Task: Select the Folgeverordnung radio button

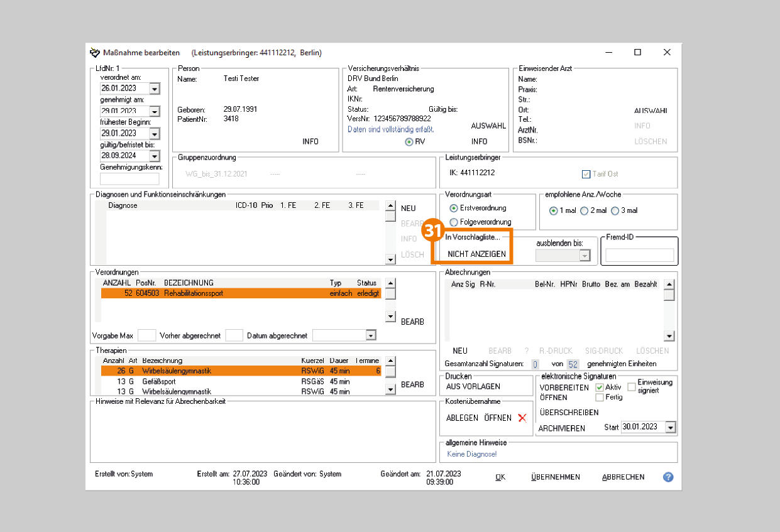Action: [x=454, y=222]
